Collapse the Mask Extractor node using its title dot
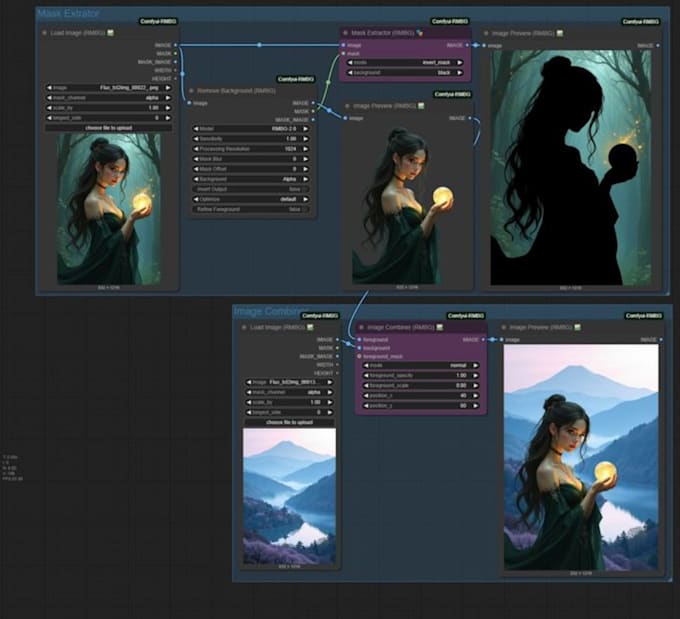Image resolution: width=680 pixels, height=619 pixels. [346, 32]
